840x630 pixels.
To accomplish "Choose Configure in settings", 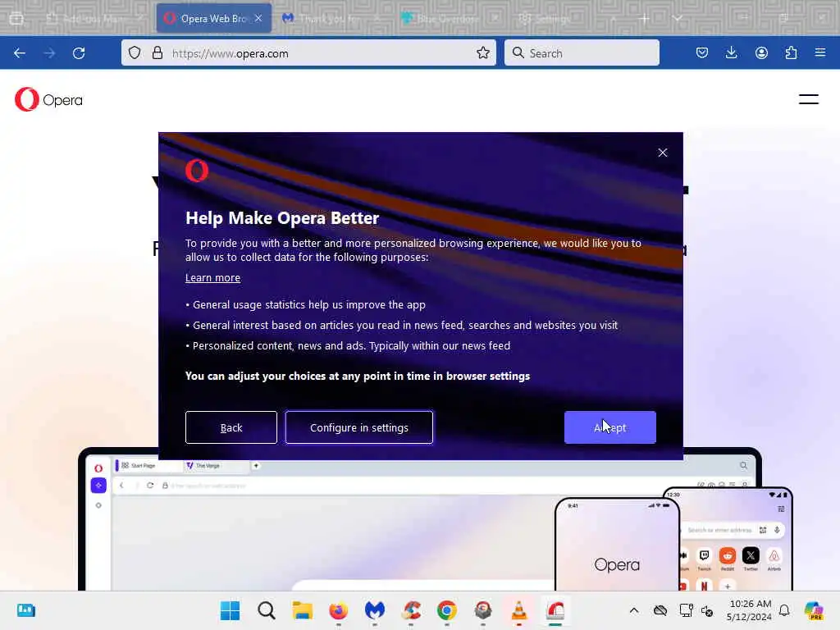I will pyautogui.click(x=359, y=427).
